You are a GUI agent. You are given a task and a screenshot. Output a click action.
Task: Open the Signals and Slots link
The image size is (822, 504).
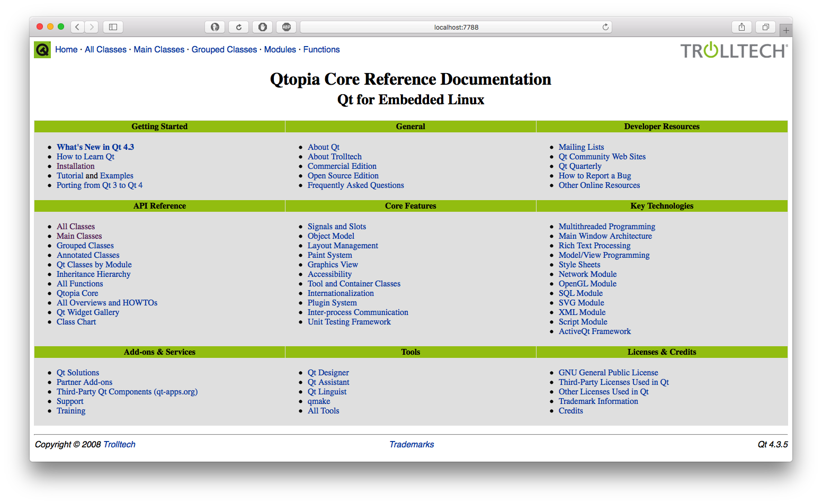(337, 227)
